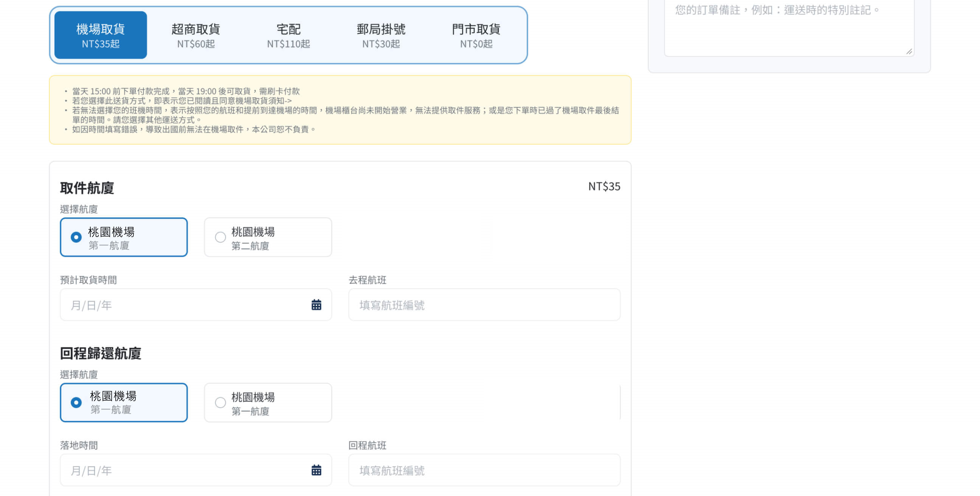The height and width of the screenshot is (496, 980).
Task: Click the 落地時間 date field
Action: coord(195,470)
